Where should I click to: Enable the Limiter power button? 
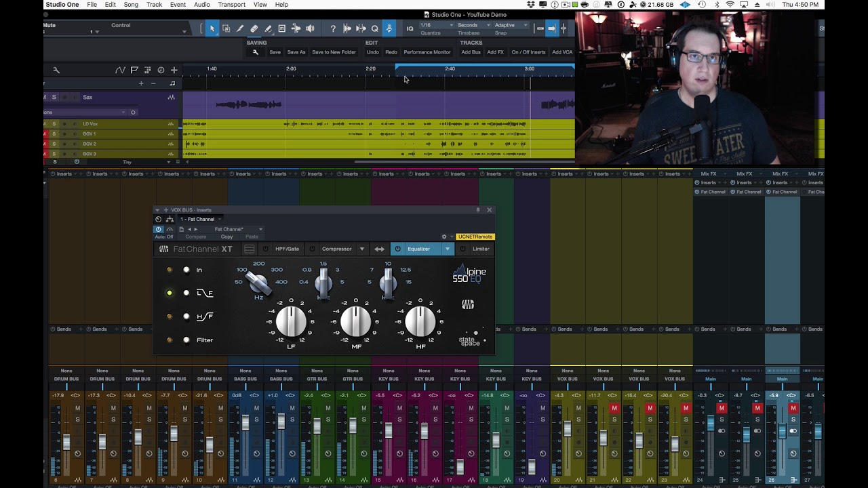coord(463,249)
